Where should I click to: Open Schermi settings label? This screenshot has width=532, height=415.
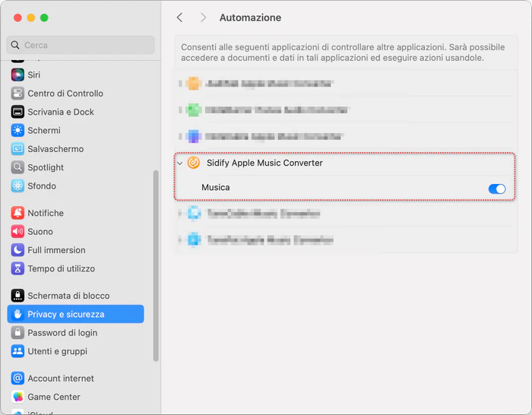point(44,130)
